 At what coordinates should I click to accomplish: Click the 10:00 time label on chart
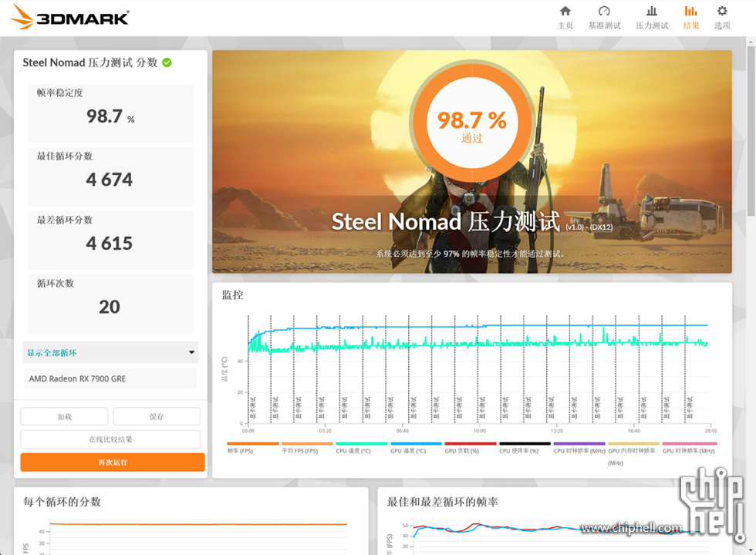coord(480,431)
